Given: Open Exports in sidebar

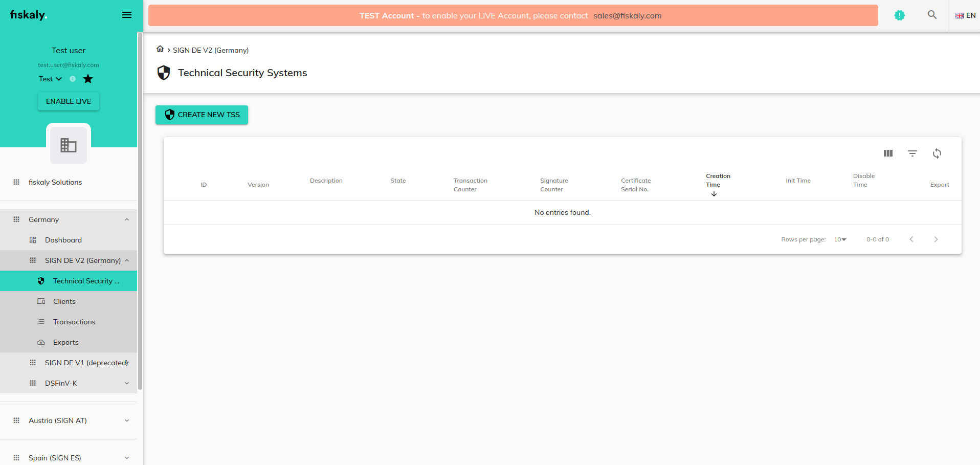Looking at the screenshot, I should (x=69, y=342).
